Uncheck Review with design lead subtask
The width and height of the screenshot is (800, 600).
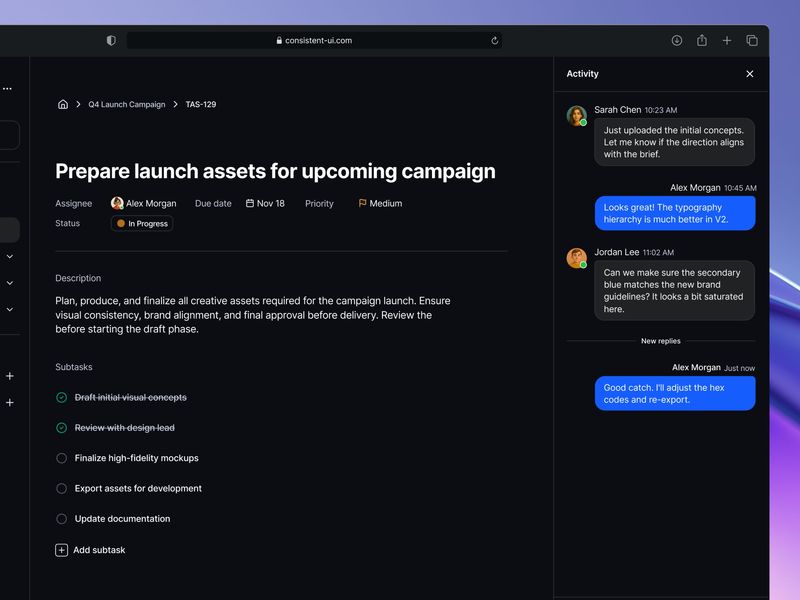[x=62, y=428]
